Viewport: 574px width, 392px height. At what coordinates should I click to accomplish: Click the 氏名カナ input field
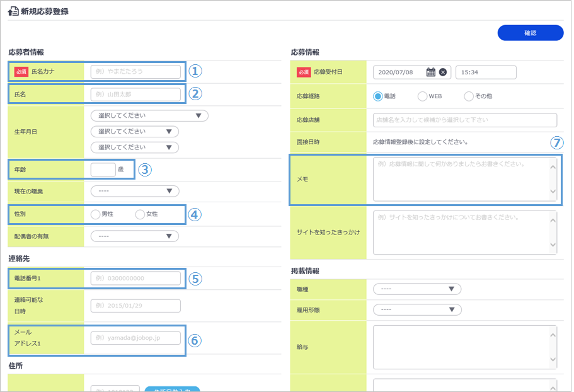coord(135,72)
